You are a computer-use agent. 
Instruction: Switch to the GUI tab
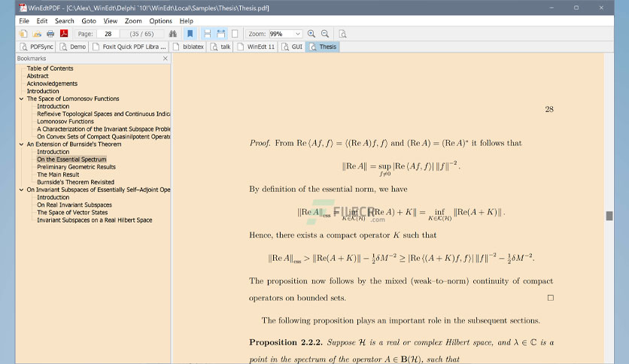[292, 47]
